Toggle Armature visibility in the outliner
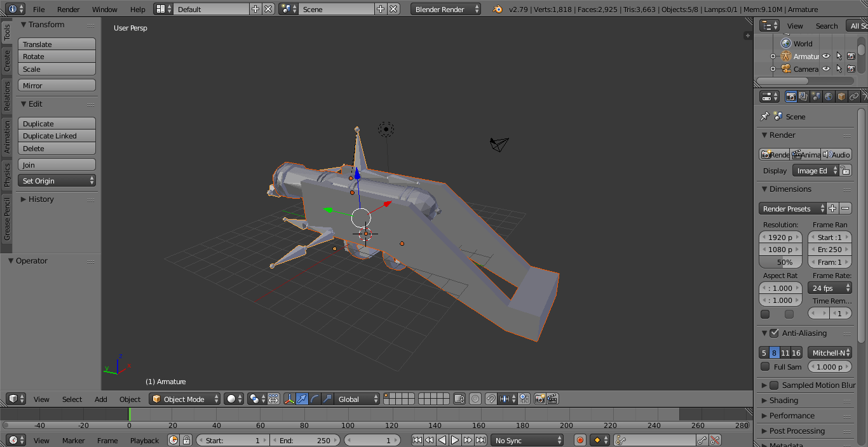 (x=826, y=56)
